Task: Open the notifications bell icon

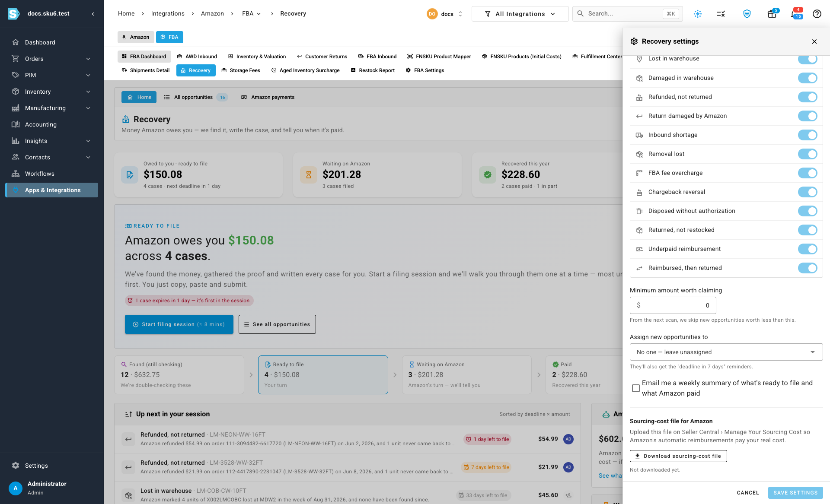Action: coord(795,14)
